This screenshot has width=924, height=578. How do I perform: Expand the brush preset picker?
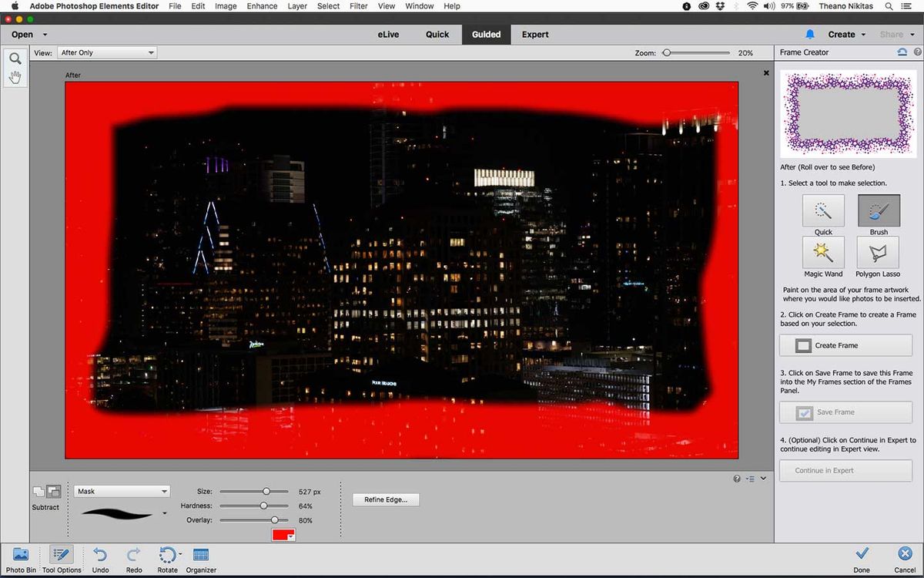pyautogui.click(x=164, y=512)
